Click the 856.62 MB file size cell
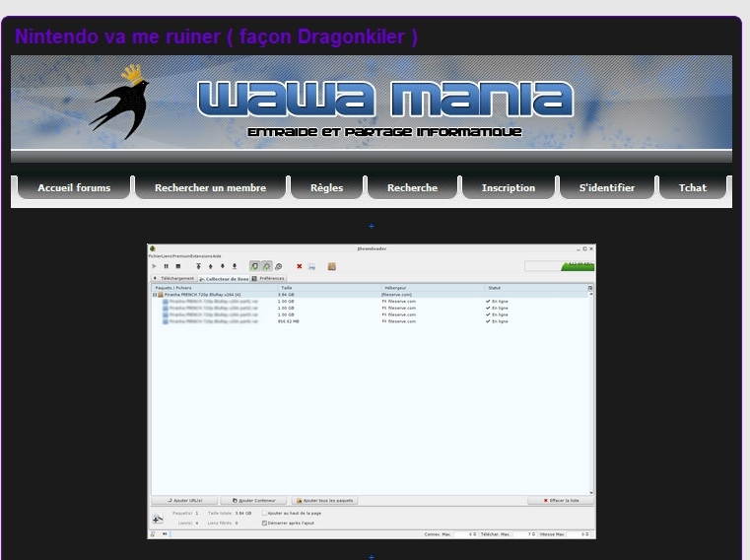 (x=288, y=321)
